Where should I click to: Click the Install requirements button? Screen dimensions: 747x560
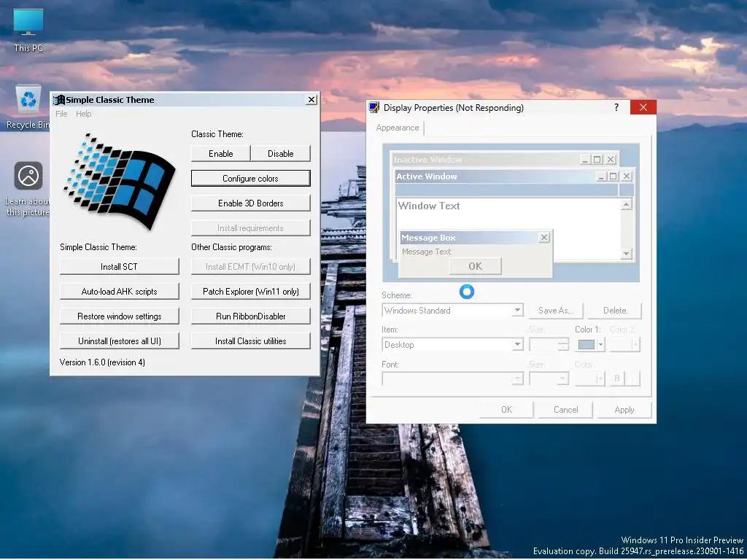[x=251, y=228]
